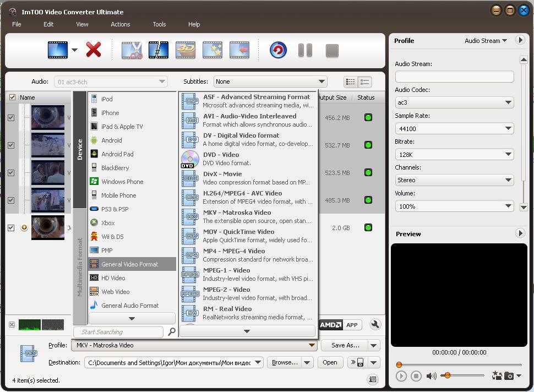This screenshot has width=534, height=392.
Task: Expand the merged item plus icon
Action: point(24,227)
